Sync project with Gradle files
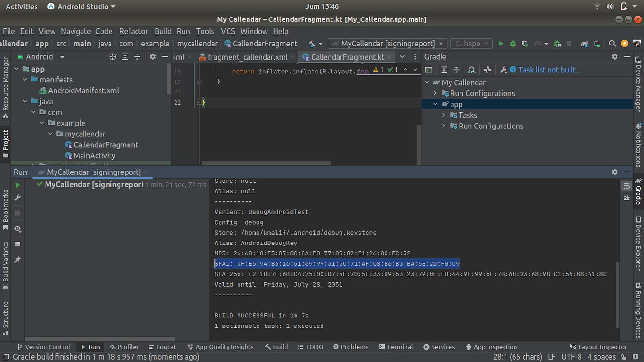This screenshot has height=362, width=644. pyautogui.click(x=585, y=43)
